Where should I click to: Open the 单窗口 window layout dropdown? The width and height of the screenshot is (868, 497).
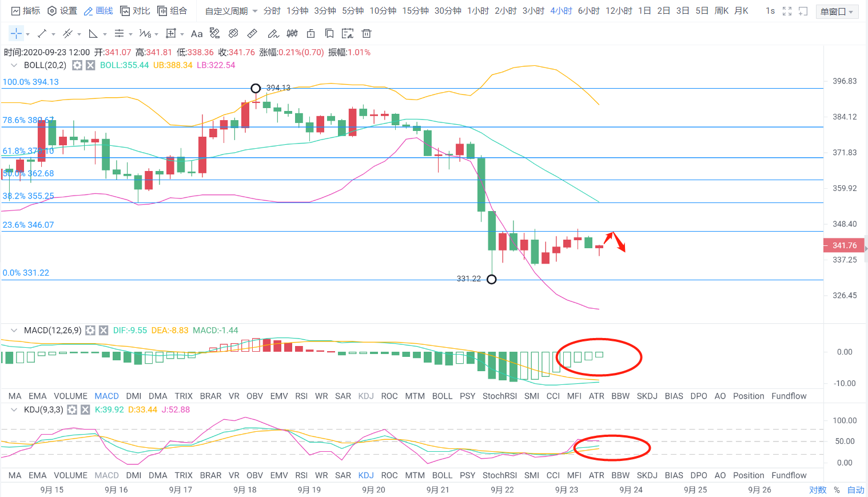coord(837,11)
